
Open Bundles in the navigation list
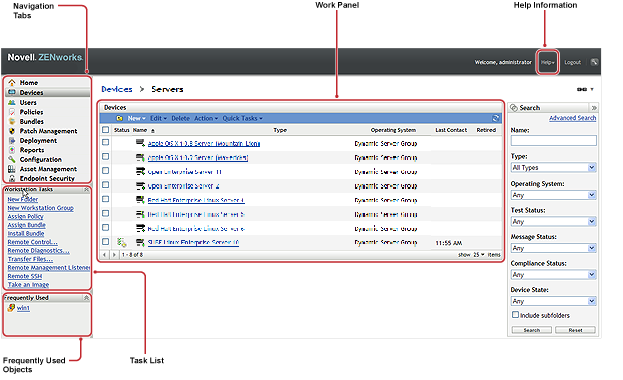coord(31,122)
